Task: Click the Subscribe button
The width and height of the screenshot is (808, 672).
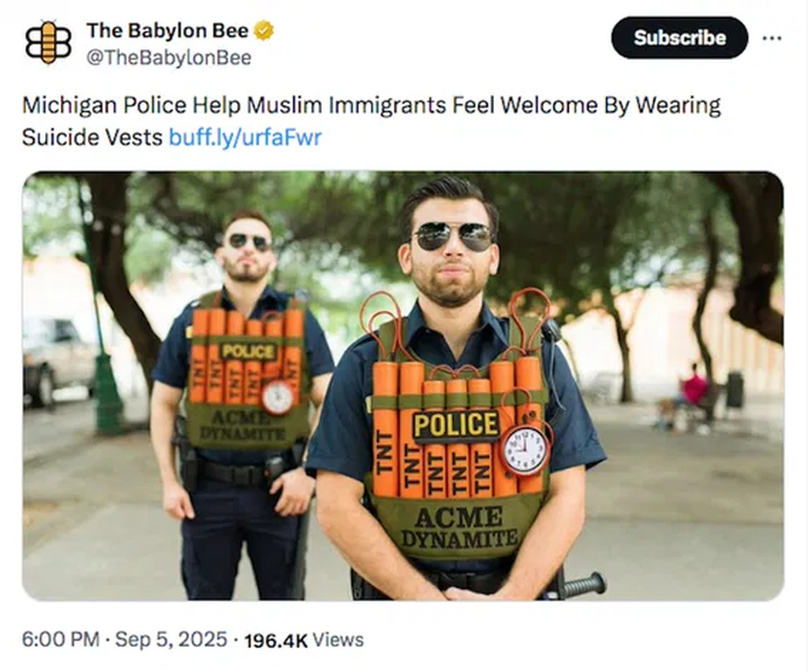Action: click(679, 38)
